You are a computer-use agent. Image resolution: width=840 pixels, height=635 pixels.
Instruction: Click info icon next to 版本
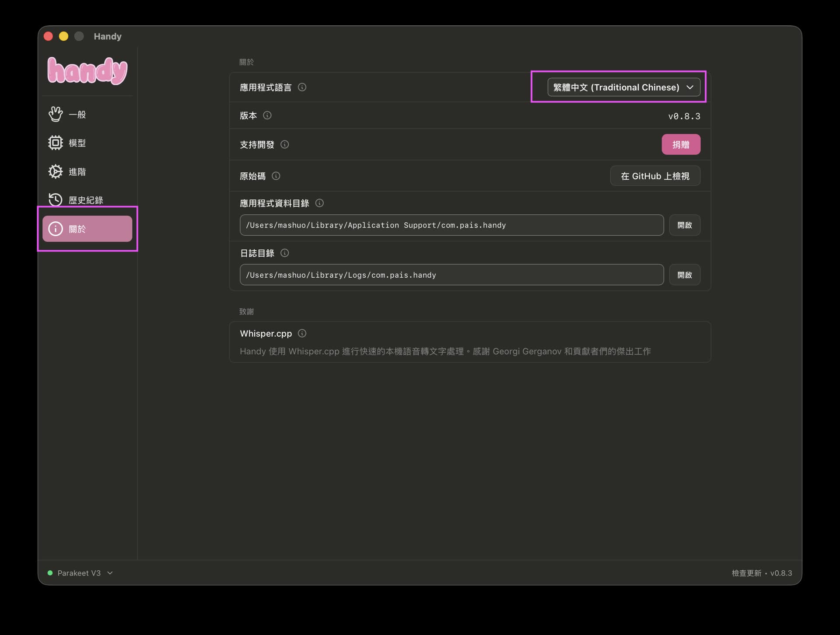267,115
